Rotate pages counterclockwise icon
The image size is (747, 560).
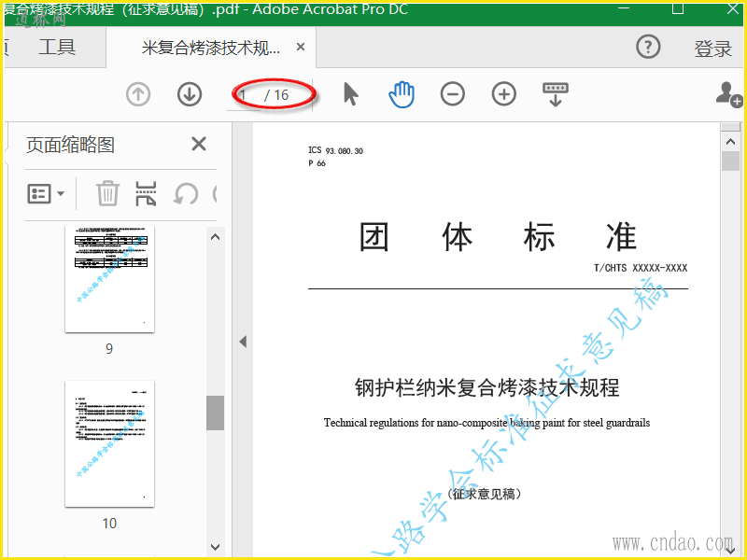point(185,193)
